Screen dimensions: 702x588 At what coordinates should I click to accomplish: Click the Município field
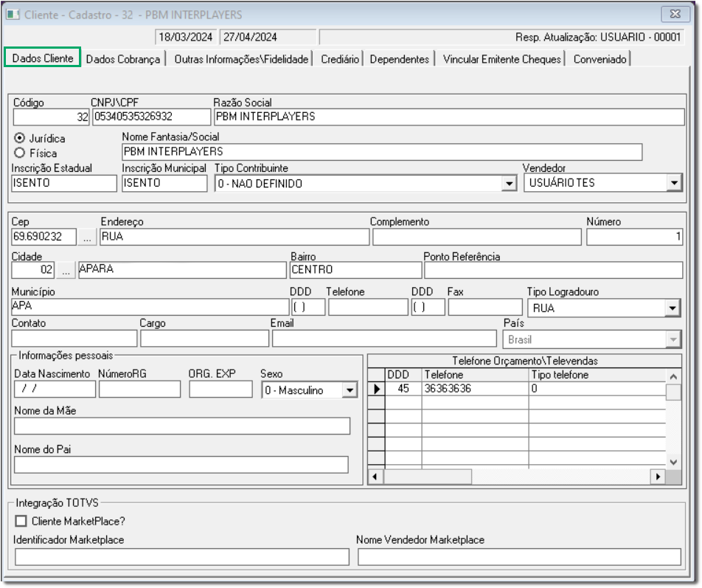pos(150,307)
